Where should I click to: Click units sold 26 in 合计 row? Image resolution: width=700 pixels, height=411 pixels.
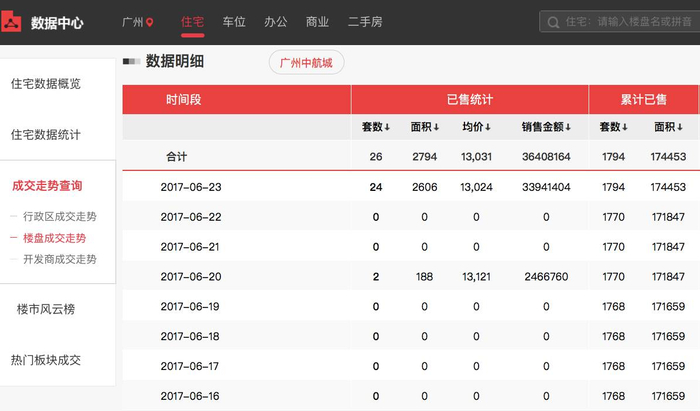point(376,157)
